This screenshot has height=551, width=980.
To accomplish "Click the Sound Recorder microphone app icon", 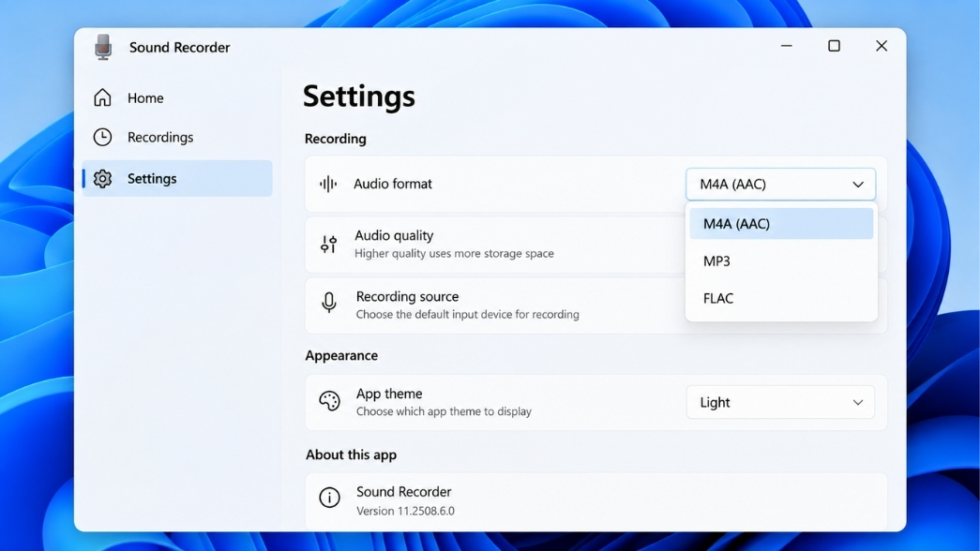I will pos(103,47).
